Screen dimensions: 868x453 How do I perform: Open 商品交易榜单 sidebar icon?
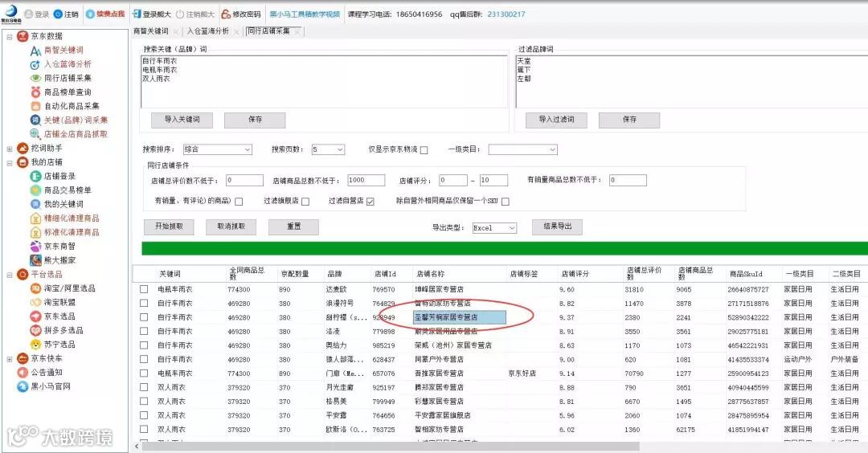35,190
